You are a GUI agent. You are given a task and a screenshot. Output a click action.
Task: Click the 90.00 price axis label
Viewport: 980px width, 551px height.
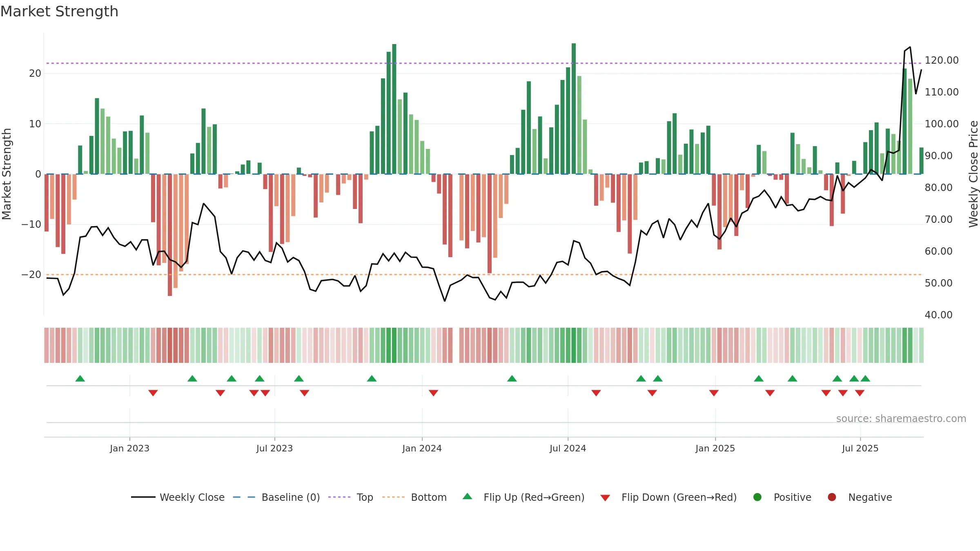click(938, 156)
